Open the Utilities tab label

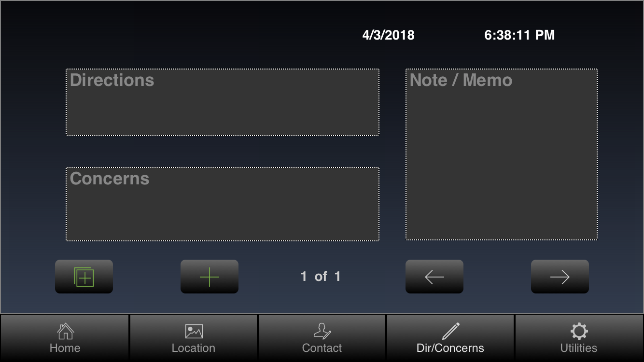[x=579, y=348]
